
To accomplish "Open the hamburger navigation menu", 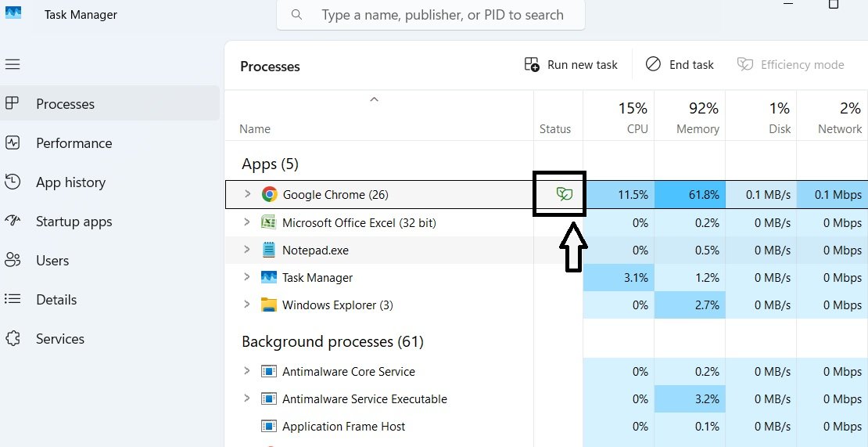I will tap(13, 64).
